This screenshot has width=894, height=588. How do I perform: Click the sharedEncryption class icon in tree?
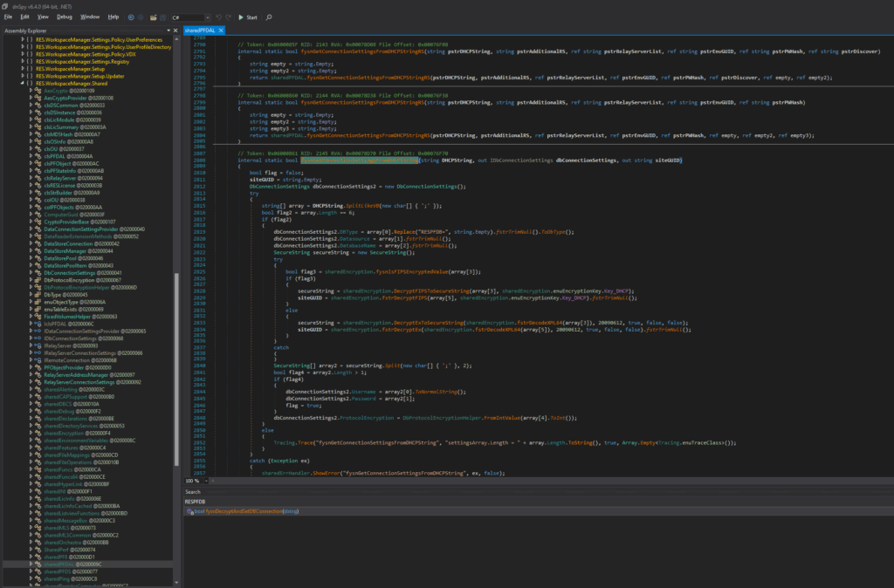(38, 433)
